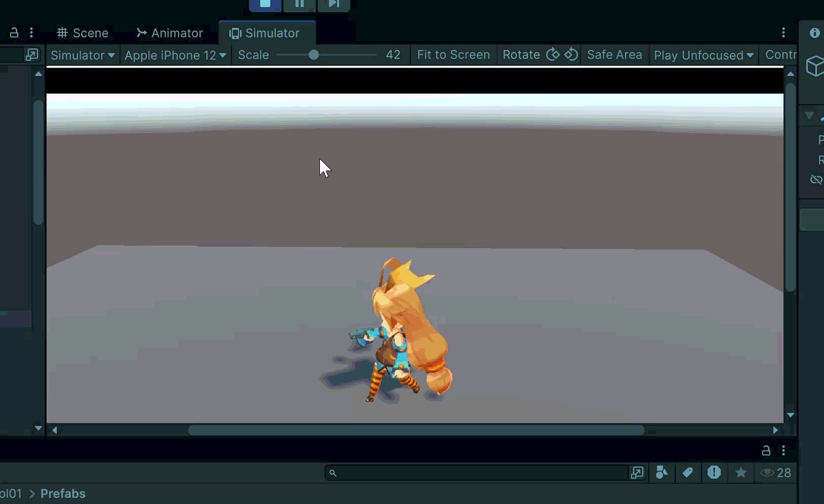Click the left panel open-in-window icon
The height and width of the screenshot is (504, 824).
pos(31,55)
